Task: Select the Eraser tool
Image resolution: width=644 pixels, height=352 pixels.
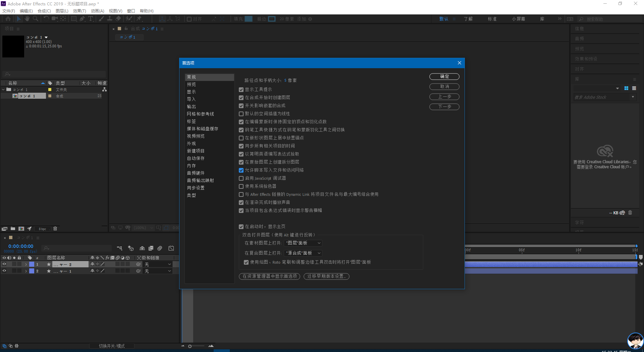Action: pyautogui.click(x=118, y=19)
